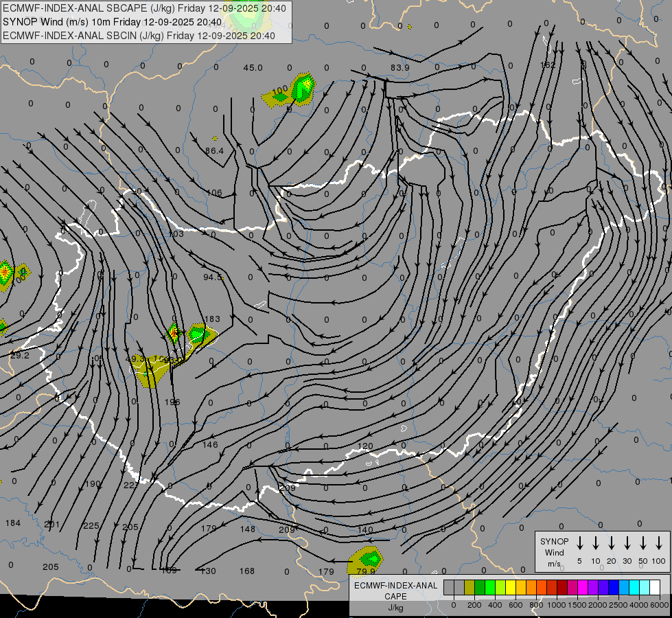Click the '130' value on the map

[x=208, y=571]
